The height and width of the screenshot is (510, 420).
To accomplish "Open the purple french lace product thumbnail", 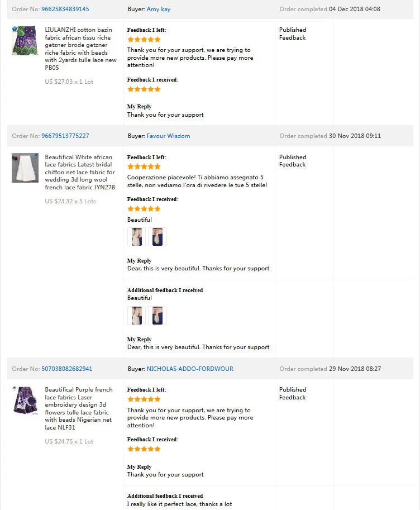I will click(25, 401).
